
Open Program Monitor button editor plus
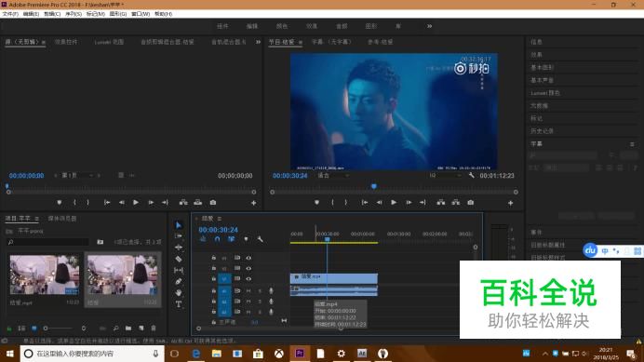[511, 203]
